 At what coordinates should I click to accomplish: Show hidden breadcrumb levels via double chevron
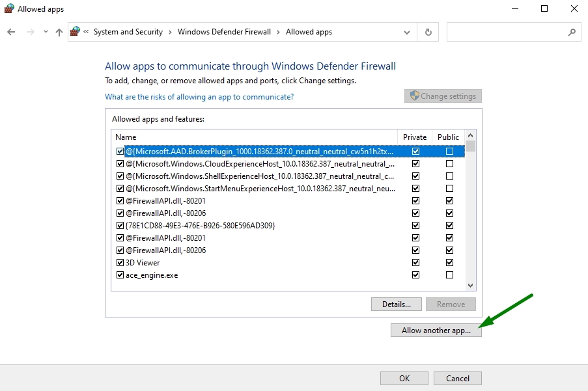86,32
